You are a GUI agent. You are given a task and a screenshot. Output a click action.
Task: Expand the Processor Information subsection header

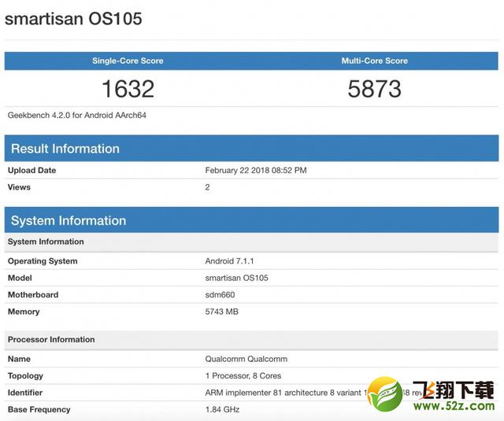click(51, 340)
